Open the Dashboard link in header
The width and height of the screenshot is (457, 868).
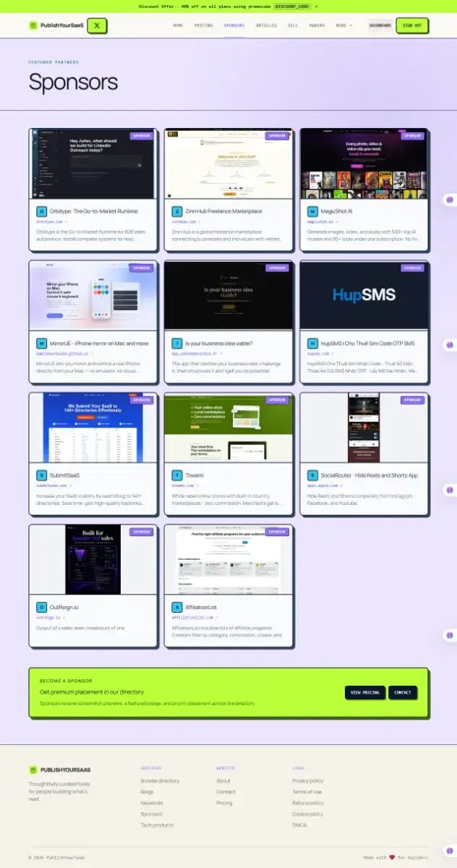pos(380,25)
